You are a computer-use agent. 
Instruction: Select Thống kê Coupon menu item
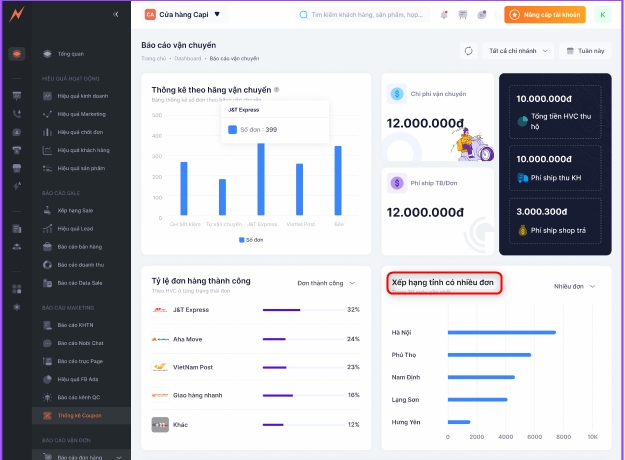(78, 414)
